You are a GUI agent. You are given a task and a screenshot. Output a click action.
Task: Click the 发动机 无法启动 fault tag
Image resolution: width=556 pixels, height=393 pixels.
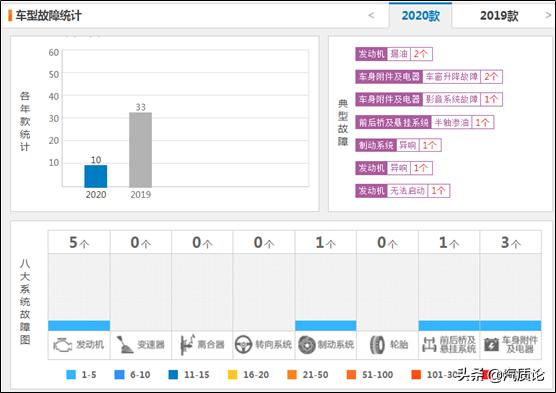(403, 191)
